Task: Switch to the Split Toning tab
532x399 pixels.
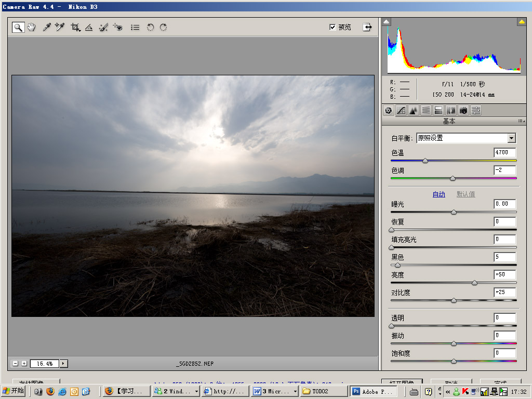Action: 438,110
